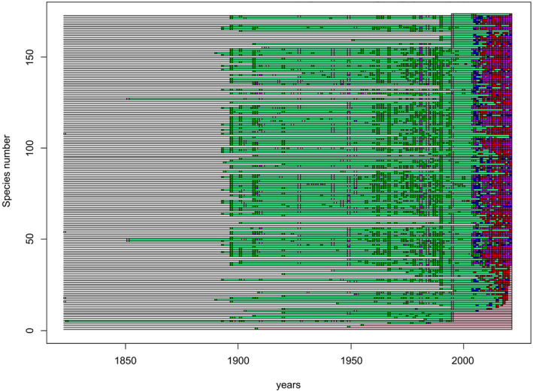Click the 50 y-axis label

[29, 239]
